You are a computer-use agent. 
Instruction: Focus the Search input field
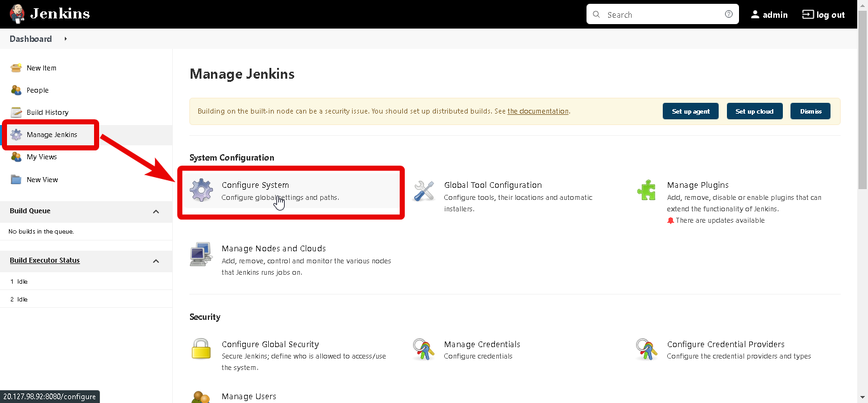(663, 14)
